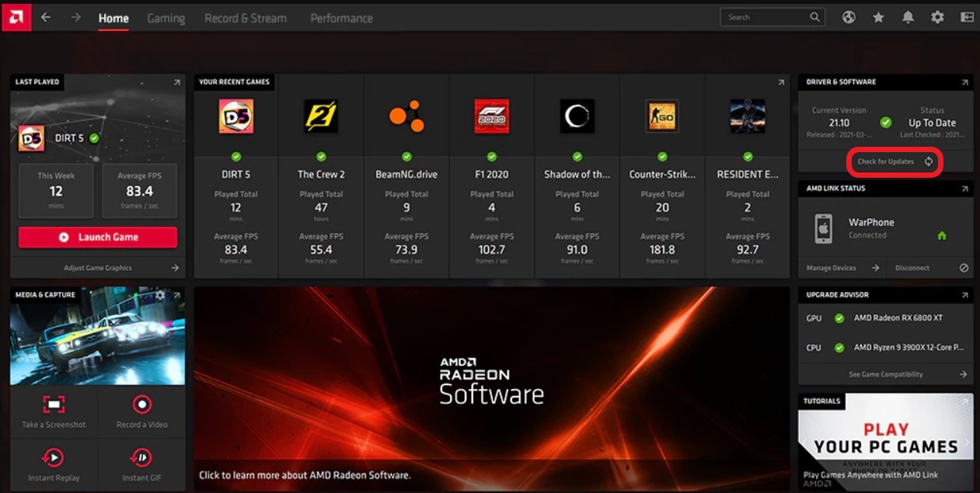Click the search magnifier icon

[x=814, y=17]
